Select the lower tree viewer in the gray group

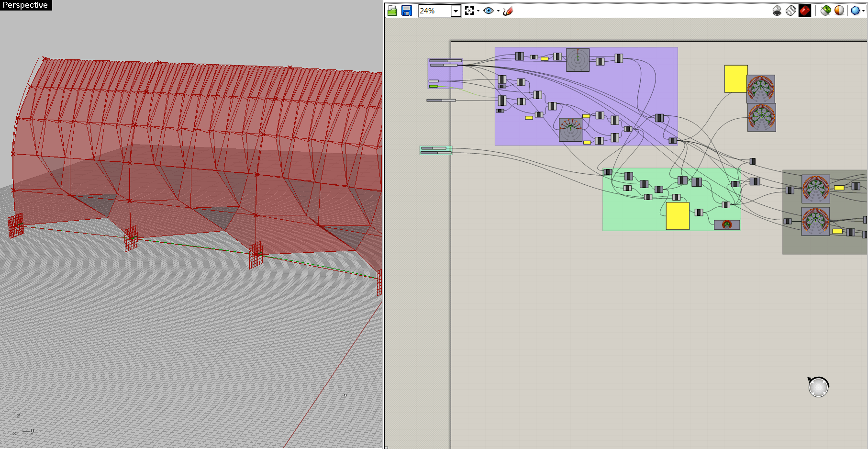coord(816,221)
